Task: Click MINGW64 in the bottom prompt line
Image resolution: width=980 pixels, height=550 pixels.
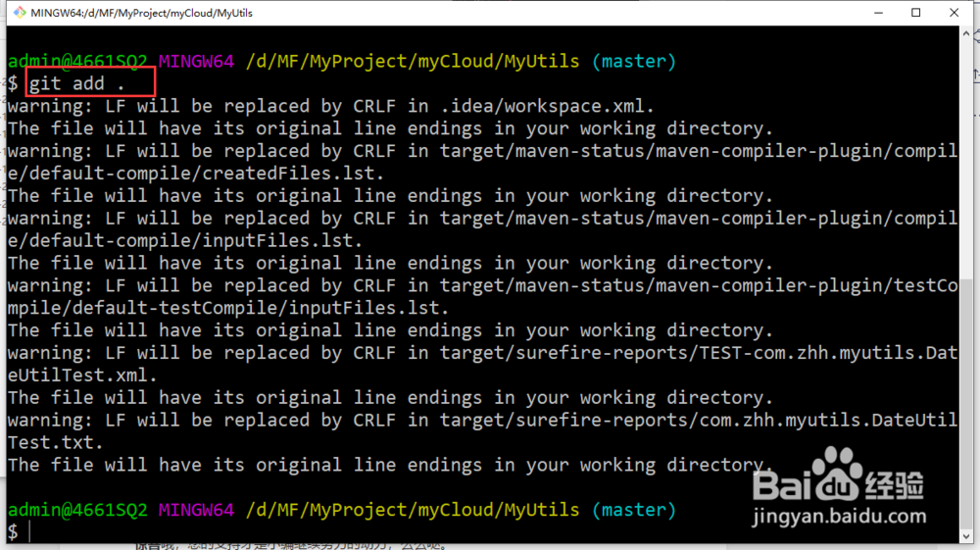Action: coord(196,510)
